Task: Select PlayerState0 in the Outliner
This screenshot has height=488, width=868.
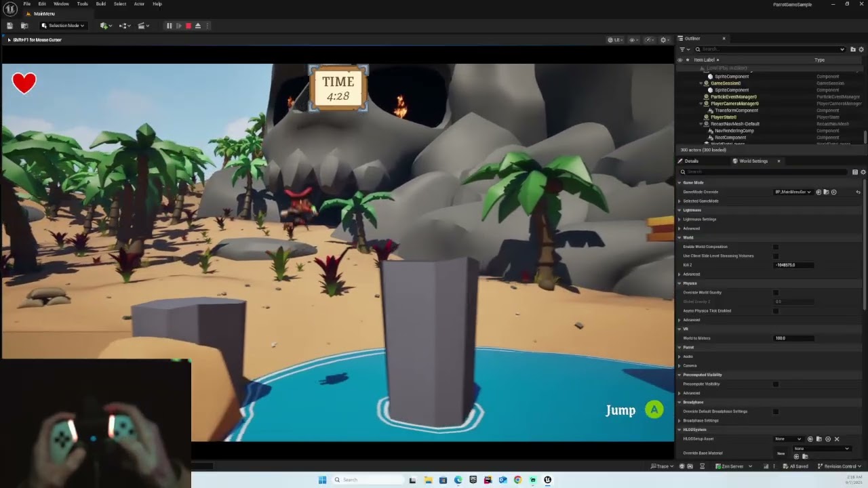Action: coord(723,117)
